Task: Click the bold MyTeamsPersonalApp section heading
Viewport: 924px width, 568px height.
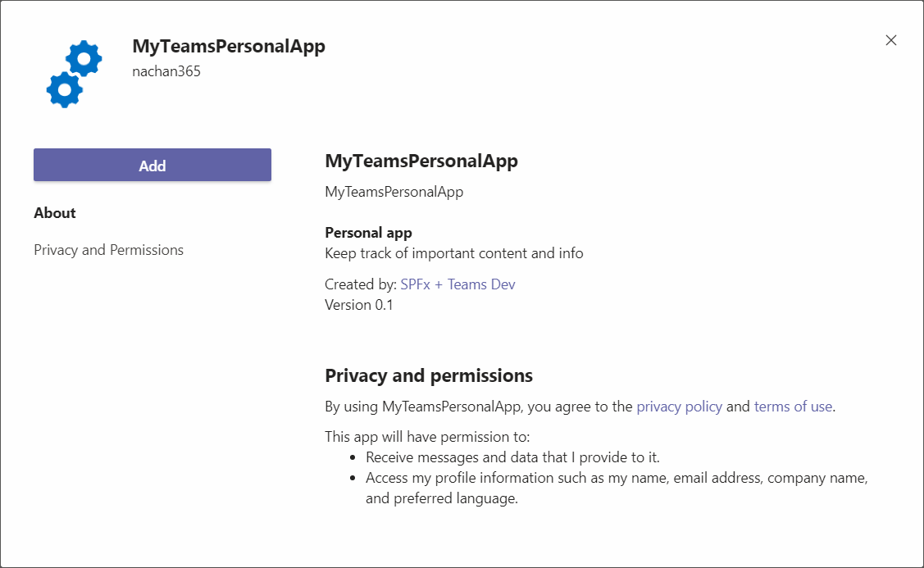Action: click(421, 161)
